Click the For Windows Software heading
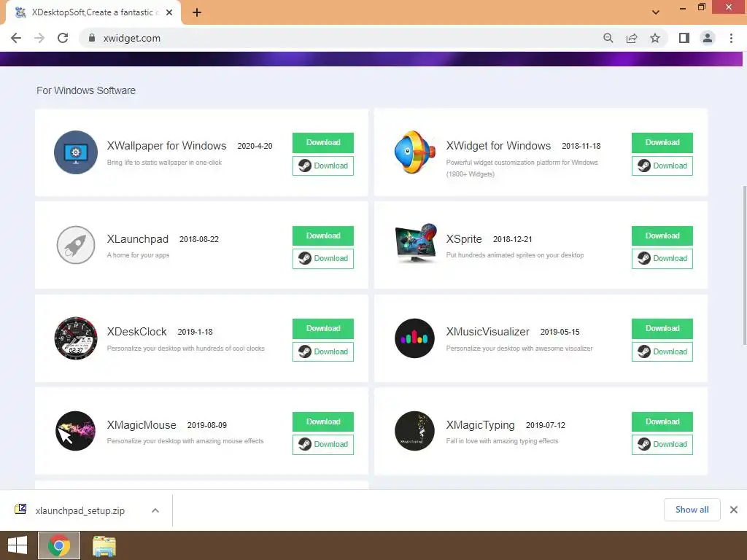 tap(86, 90)
